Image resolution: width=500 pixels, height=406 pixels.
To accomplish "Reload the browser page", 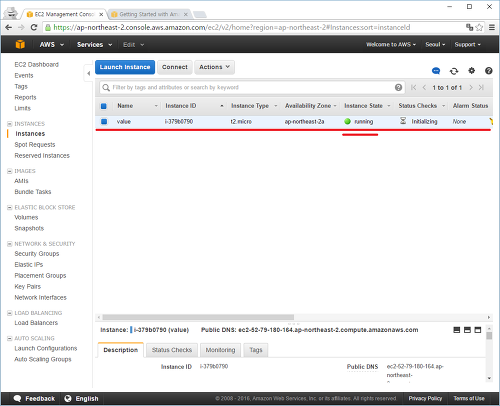I will (x=34, y=27).
